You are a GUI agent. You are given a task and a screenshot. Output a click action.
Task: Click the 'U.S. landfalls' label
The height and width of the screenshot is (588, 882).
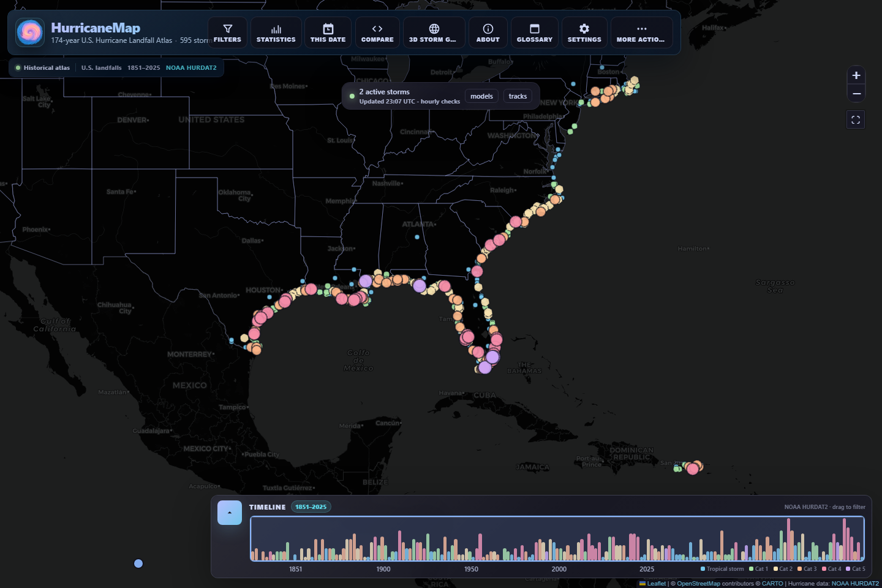coord(101,68)
